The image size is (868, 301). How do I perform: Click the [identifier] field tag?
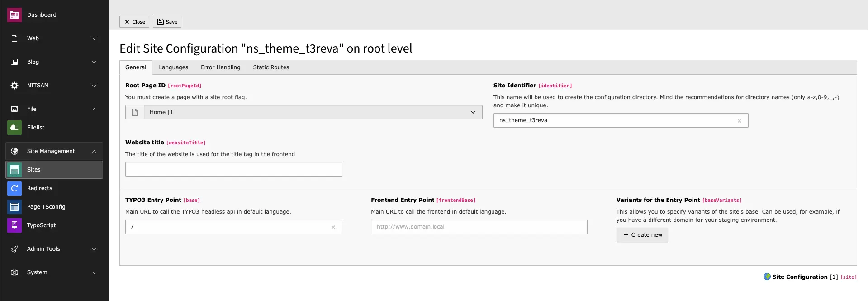pos(555,86)
